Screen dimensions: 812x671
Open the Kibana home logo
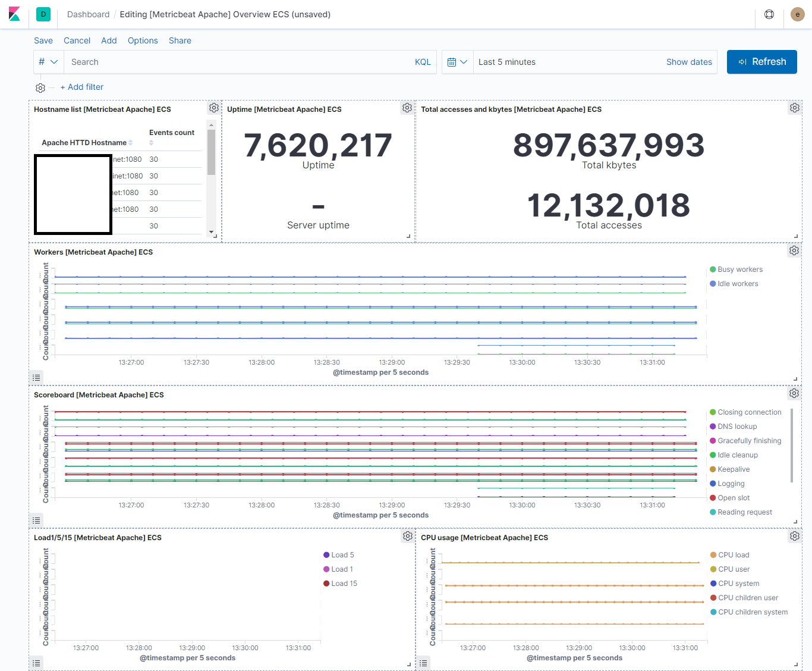14,14
